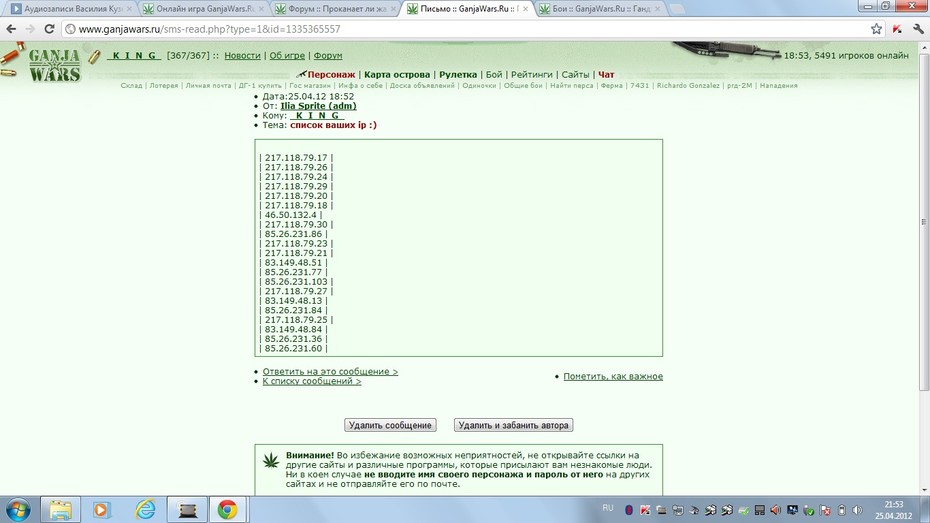Click Chrome icon in taskbar
930x523 pixels.
pyautogui.click(x=227, y=509)
